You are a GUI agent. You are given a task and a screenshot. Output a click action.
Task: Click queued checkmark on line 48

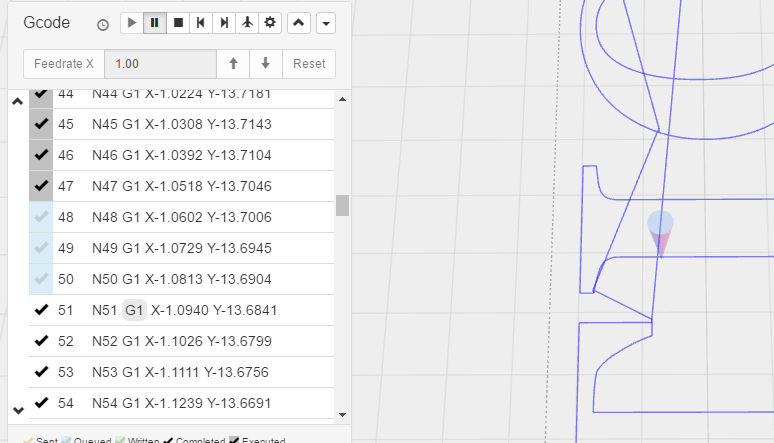tap(41, 217)
